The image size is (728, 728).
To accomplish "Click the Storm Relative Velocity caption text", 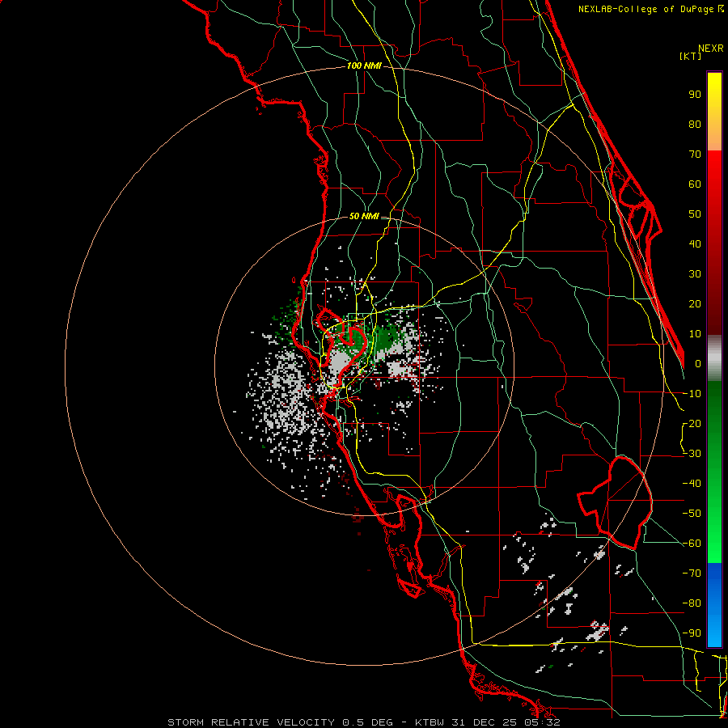I will 251,722.
